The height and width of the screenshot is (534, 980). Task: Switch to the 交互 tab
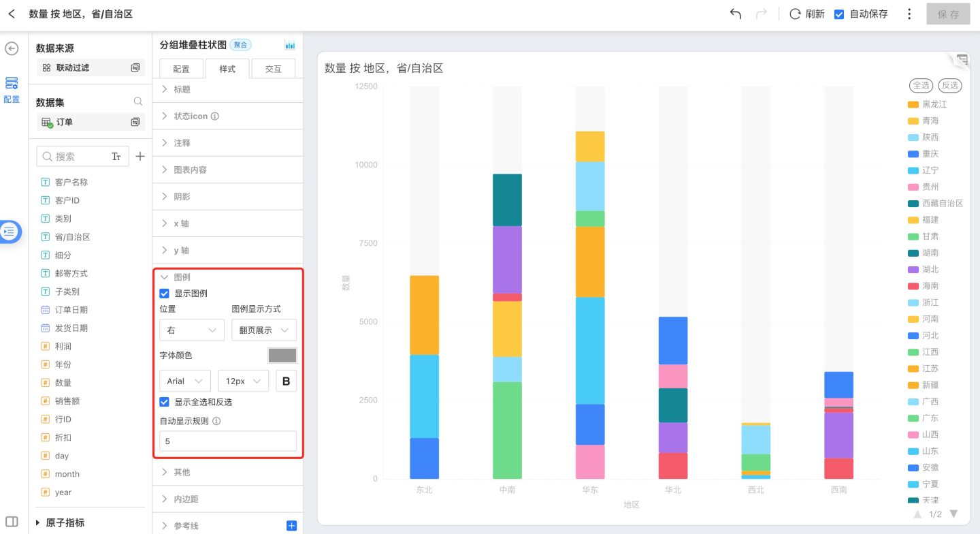tap(273, 69)
